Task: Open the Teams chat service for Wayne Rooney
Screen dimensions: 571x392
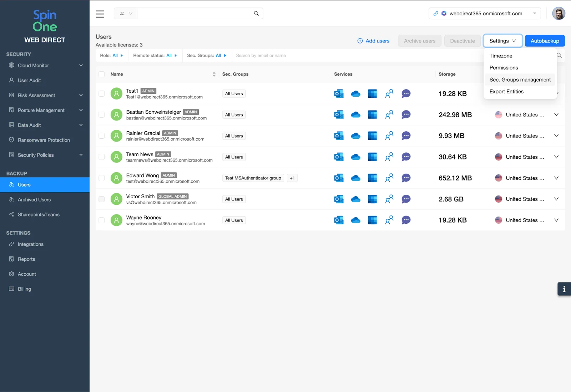Action: pyautogui.click(x=406, y=220)
